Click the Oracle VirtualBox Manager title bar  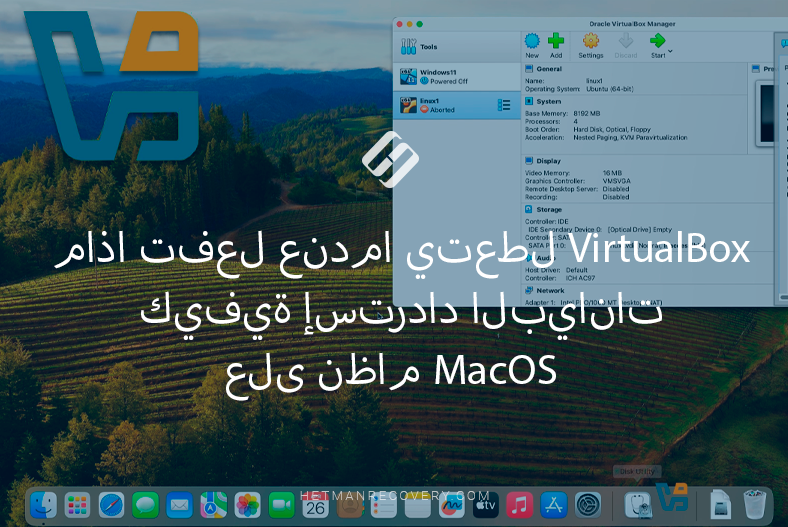632,24
